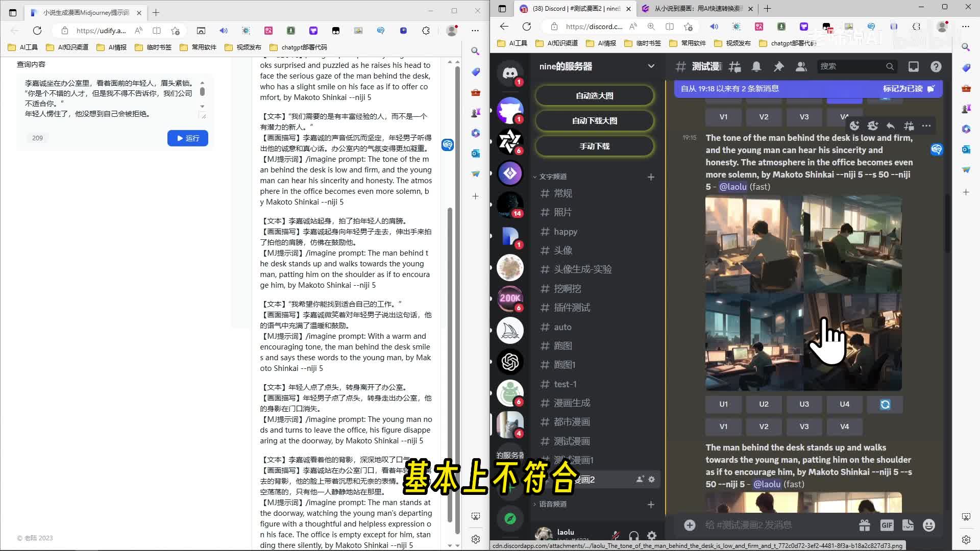The height and width of the screenshot is (551, 980).
Task: Expand the 语音频道 voice category
Action: (x=552, y=504)
